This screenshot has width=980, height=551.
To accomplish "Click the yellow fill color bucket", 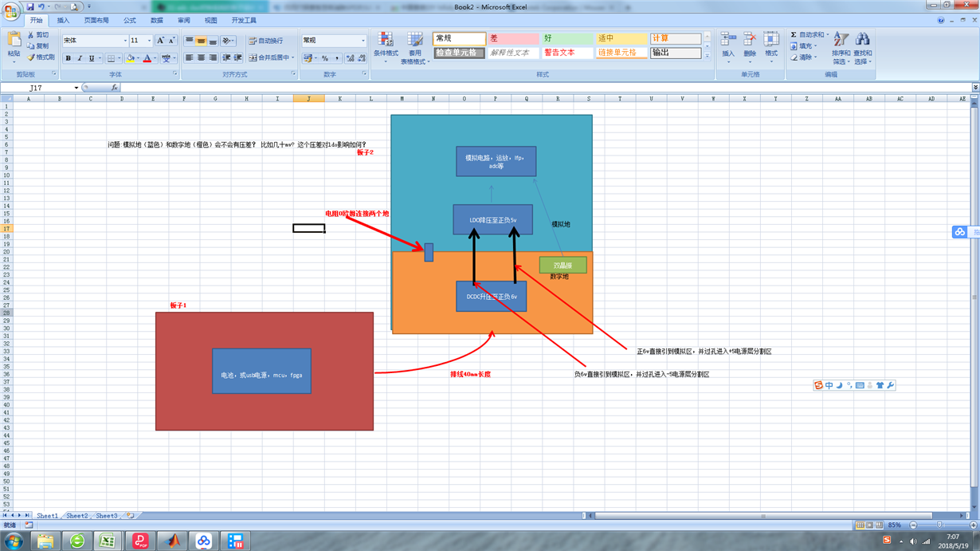I will tap(130, 58).
